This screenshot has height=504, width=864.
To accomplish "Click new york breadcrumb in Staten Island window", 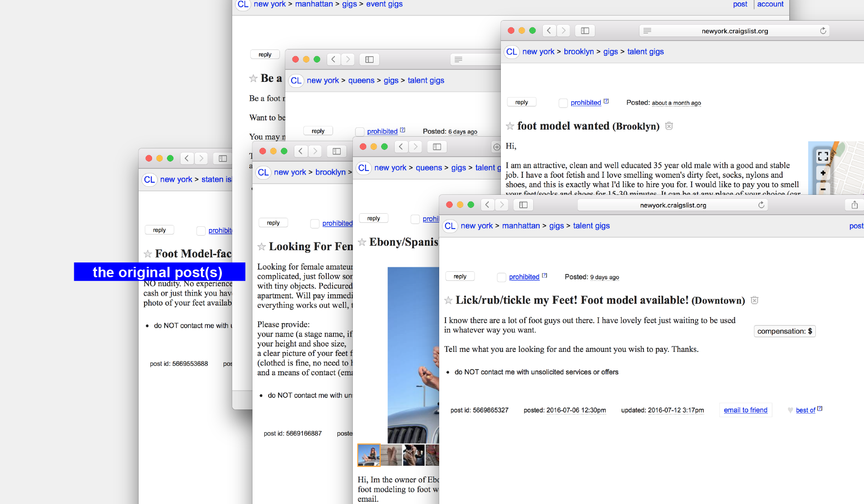I will pyautogui.click(x=176, y=180).
